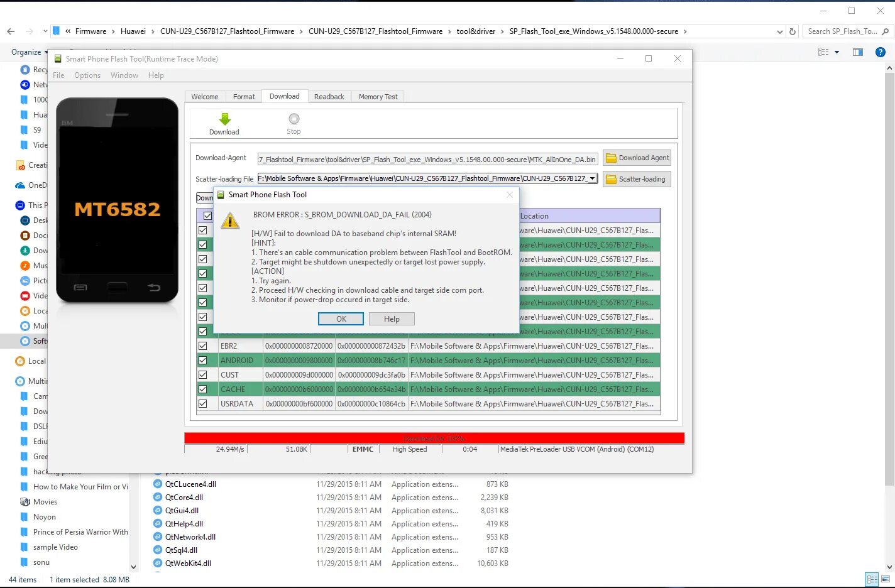Open the Options menu
This screenshot has height=588, width=895.
pos(87,75)
